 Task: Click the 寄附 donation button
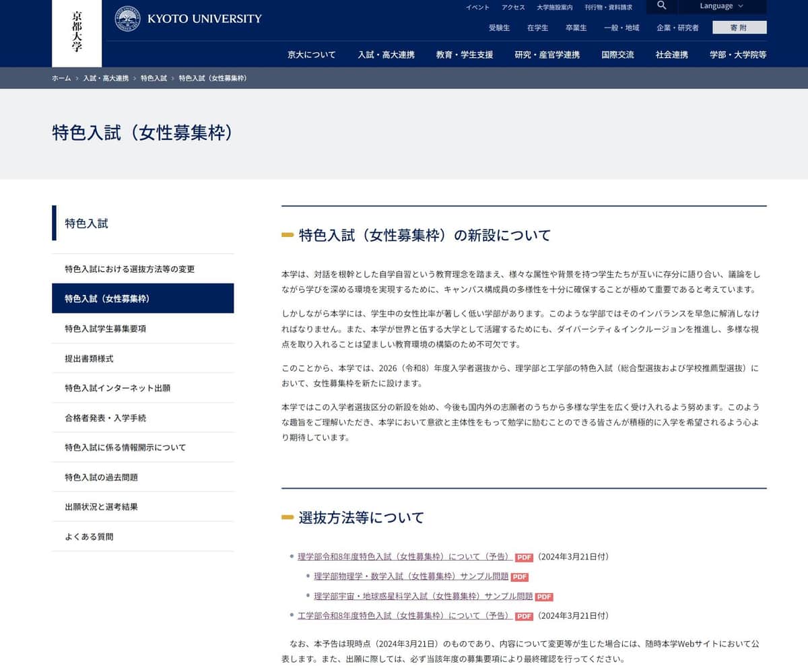pos(739,28)
